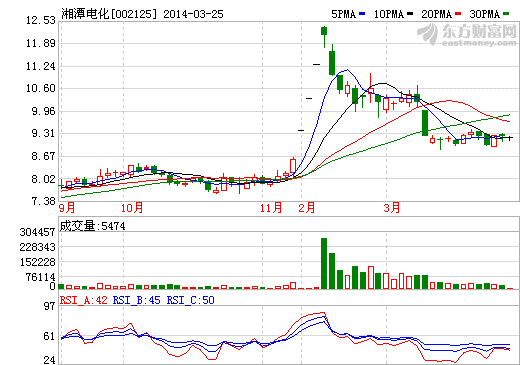Click the 2月 month axis label
This screenshot has width=520, height=365.
(x=307, y=208)
